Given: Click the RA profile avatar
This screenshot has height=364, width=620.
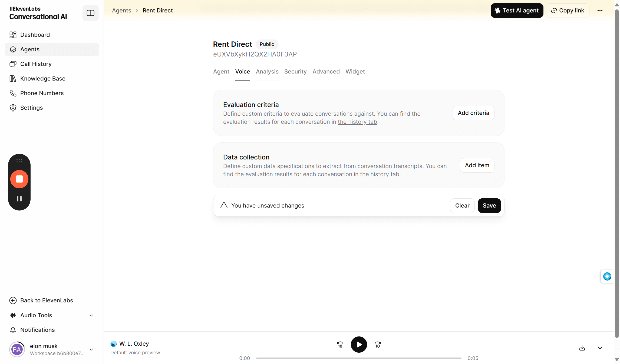Looking at the screenshot, I should pos(17,349).
